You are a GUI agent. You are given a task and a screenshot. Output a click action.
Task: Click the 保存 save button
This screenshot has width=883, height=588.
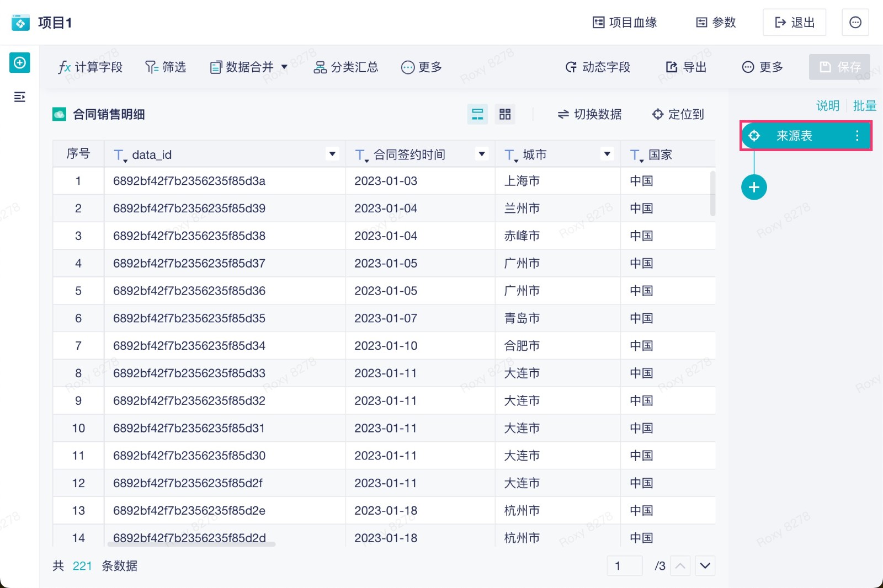[839, 67]
